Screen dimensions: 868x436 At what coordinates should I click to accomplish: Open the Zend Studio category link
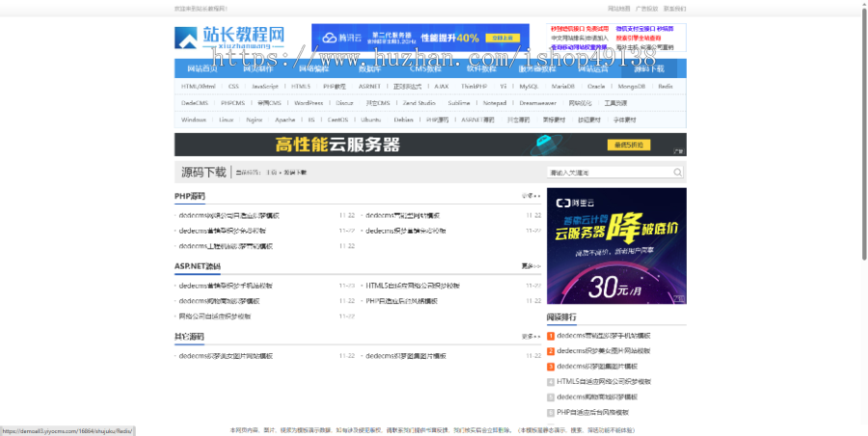[x=420, y=103]
